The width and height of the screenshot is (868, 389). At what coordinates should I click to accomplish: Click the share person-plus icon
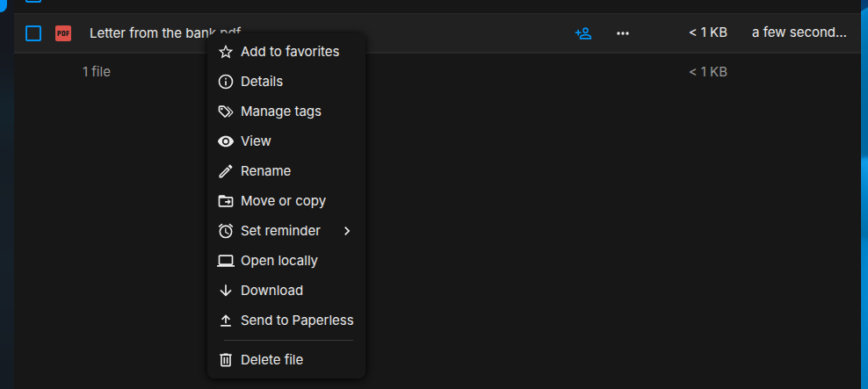(582, 33)
